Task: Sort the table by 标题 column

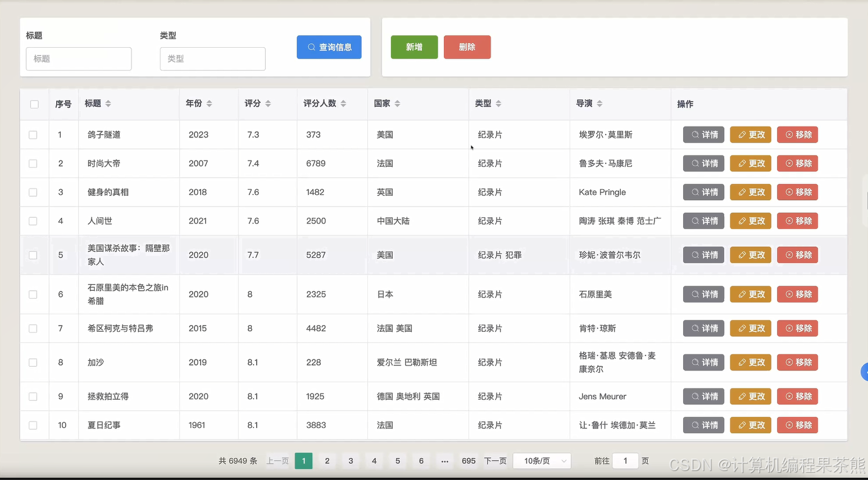Action: coord(108,104)
